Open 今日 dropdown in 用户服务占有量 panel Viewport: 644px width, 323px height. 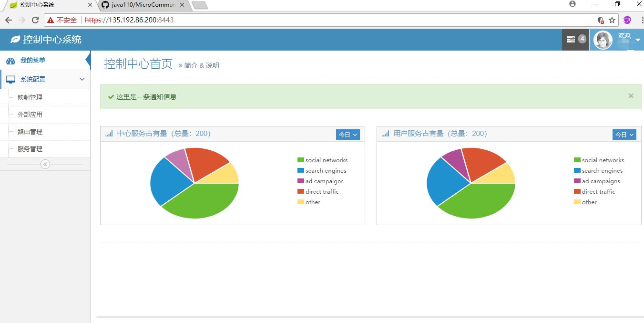pyautogui.click(x=624, y=135)
